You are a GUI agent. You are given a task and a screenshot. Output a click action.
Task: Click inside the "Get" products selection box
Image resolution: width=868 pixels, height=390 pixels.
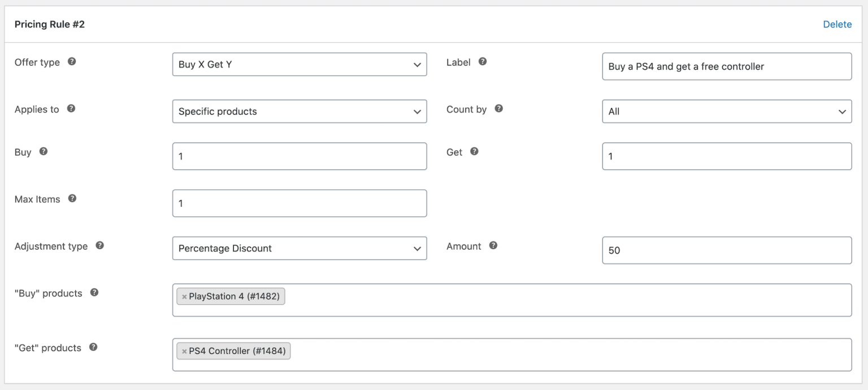pyautogui.click(x=512, y=355)
